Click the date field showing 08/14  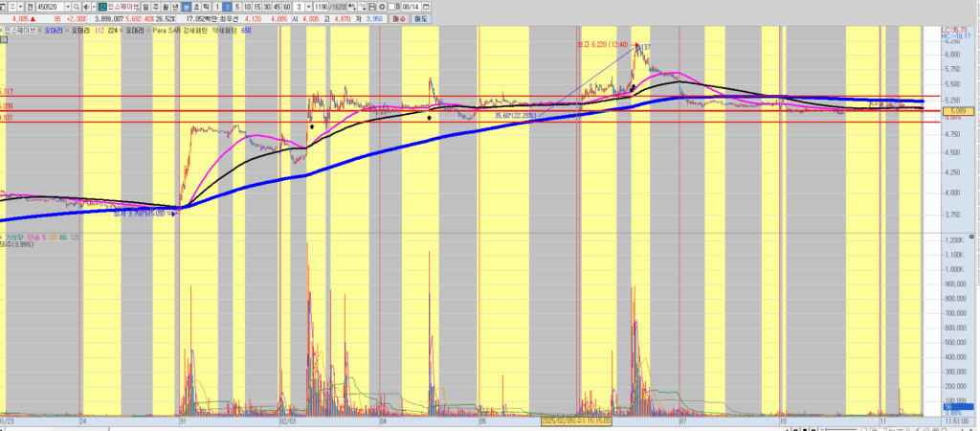(x=411, y=7)
